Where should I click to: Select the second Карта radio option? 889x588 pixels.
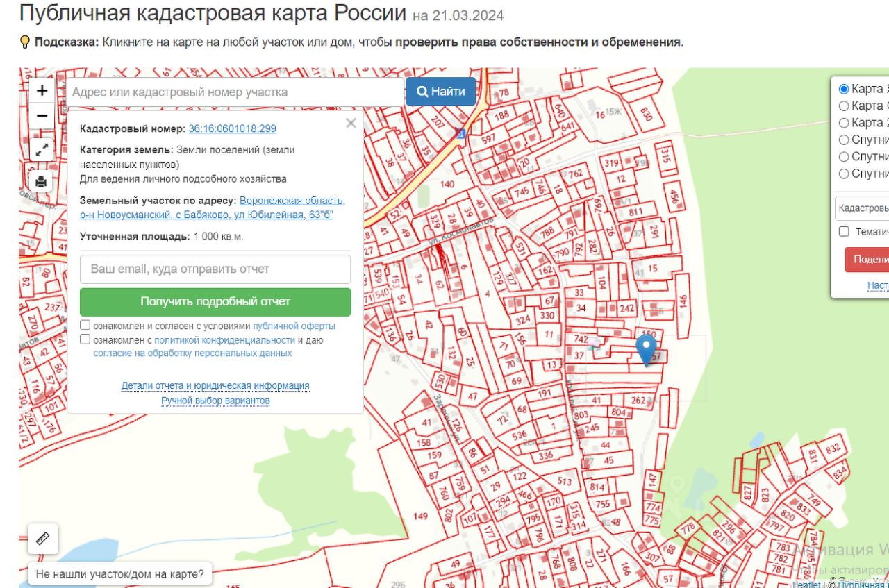[844, 106]
